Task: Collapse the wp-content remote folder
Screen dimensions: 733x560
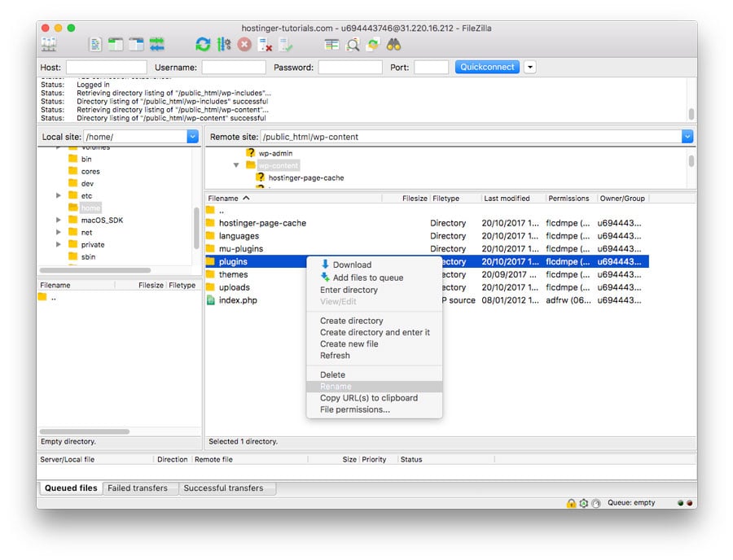Action: pyautogui.click(x=236, y=165)
